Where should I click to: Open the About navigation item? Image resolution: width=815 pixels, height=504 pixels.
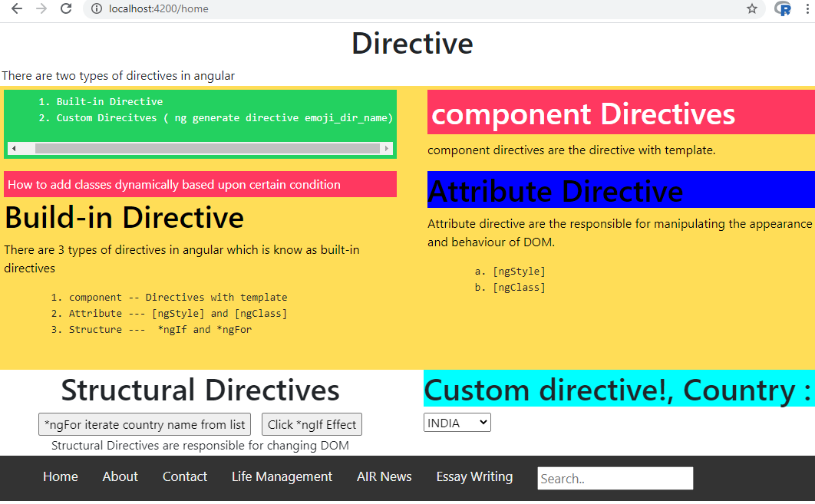click(120, 476)
